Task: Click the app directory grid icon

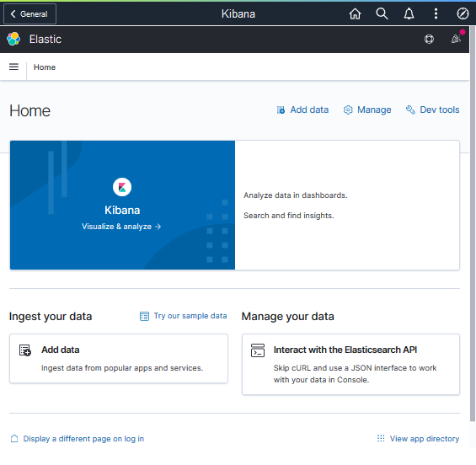Action: pos(381,438)
